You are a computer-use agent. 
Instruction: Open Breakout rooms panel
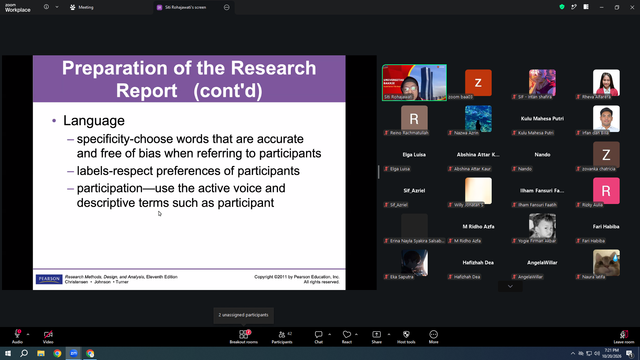[x=244, y=337]
